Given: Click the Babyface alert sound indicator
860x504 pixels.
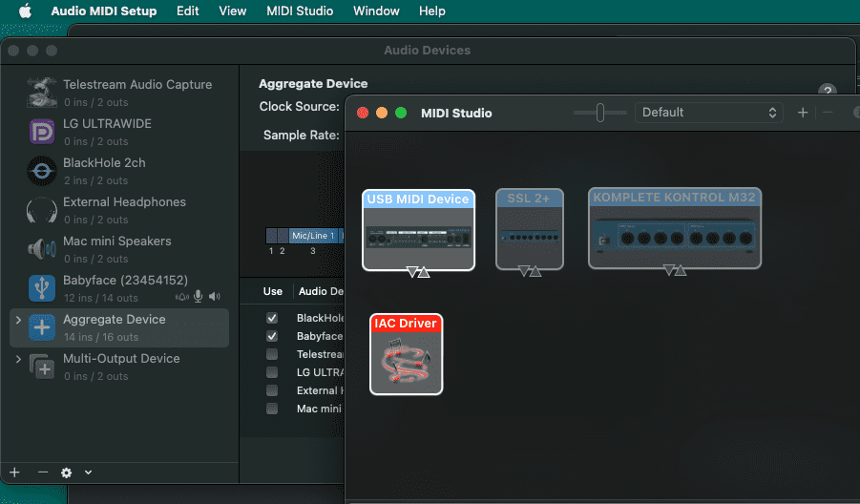Looking at the screenshot, I should point(182,297).
